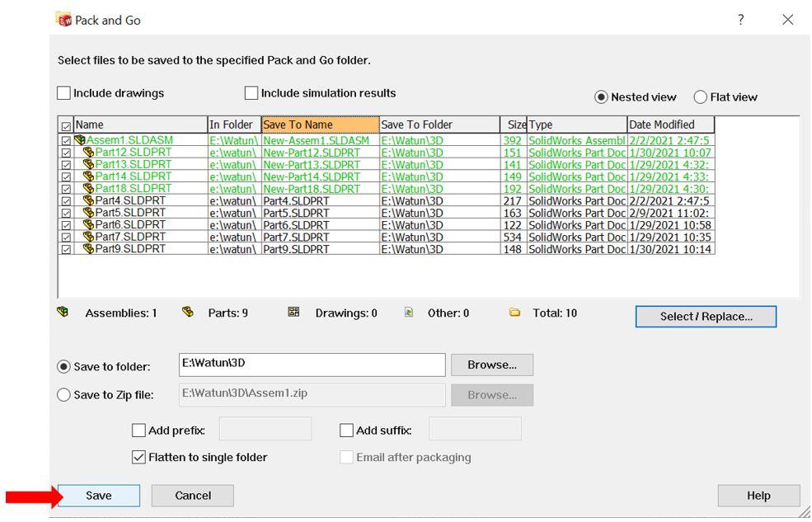The width and height of the screenshot is (812, 522).
Task: Click the part icon beside Part18.SLDPRT
Action: [88, 188]
